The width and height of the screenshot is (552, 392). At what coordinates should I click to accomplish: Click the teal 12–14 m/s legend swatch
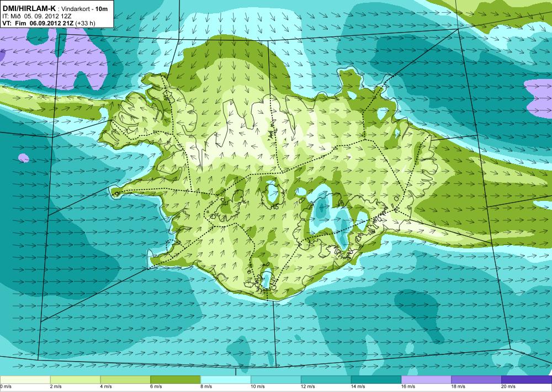pos(326,380)
